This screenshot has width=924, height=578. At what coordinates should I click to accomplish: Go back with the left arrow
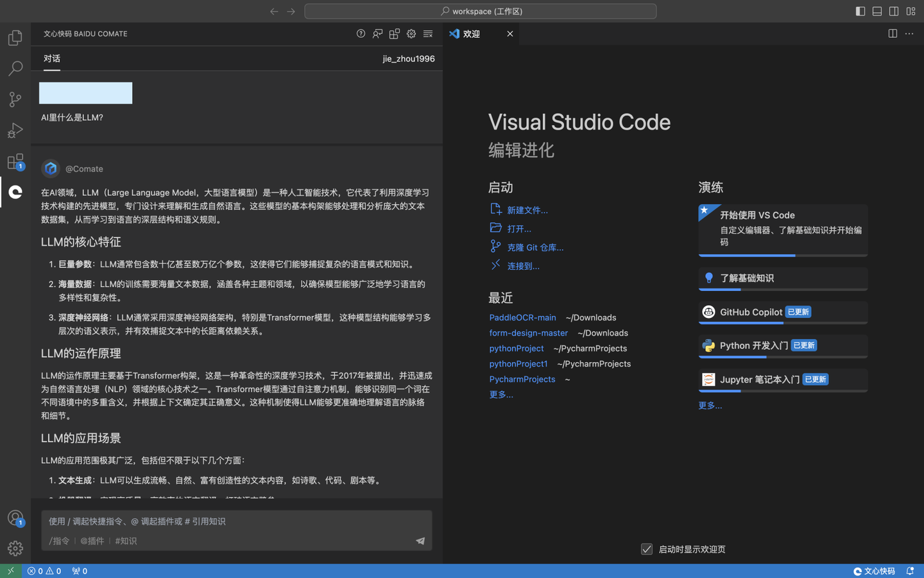pos(274,12)
